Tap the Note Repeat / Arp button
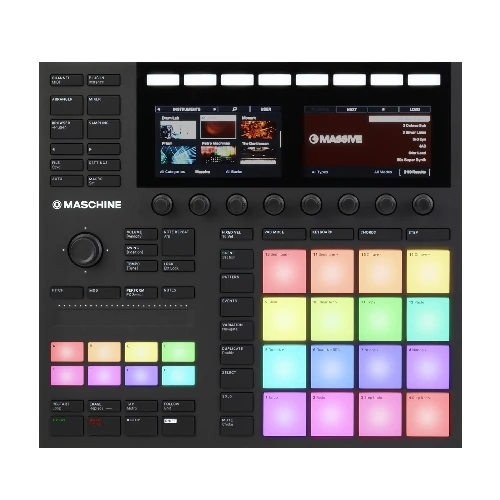 pos(178,242)
